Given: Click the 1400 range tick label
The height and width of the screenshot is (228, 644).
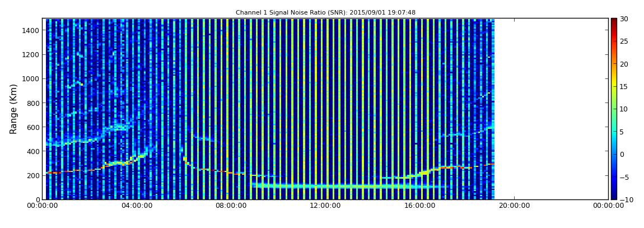Looking at the screenshot, I should pos(31,30).
